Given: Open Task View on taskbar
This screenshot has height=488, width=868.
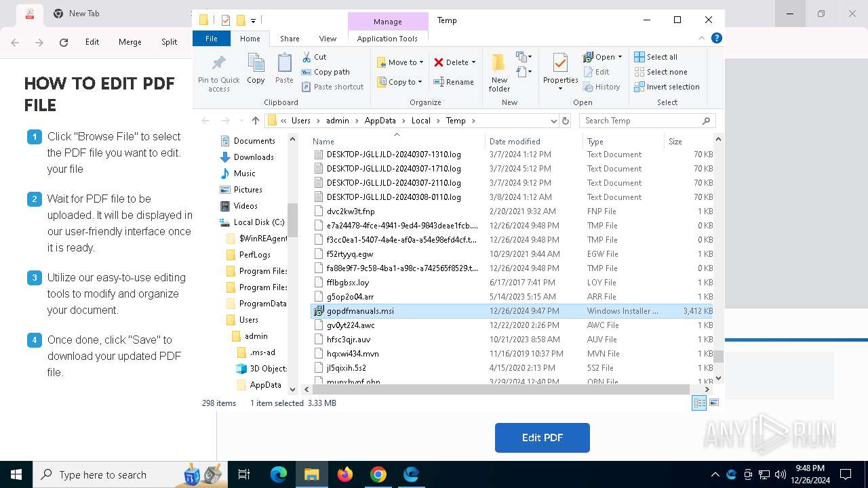Looking at the screenshot, I should (x=244, y=474).
